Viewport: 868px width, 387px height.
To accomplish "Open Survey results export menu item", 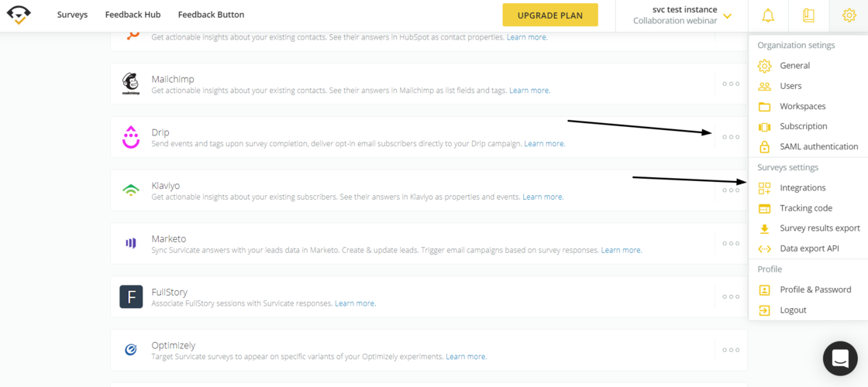I will coord(819,228).
